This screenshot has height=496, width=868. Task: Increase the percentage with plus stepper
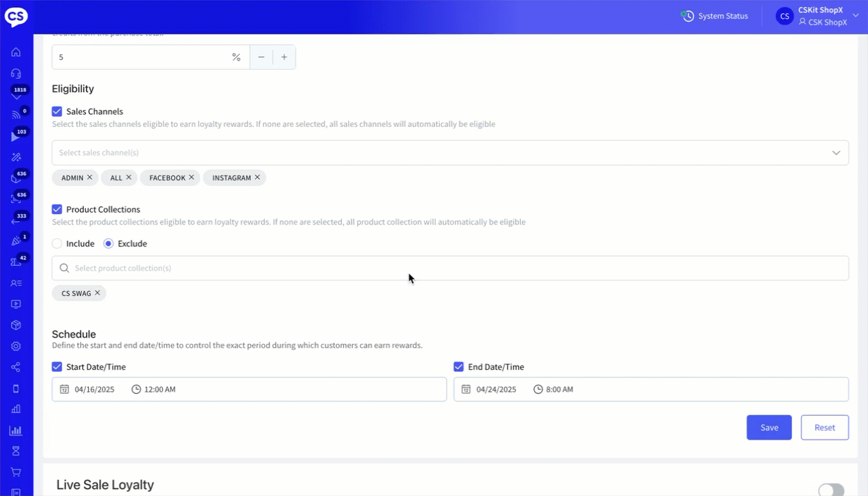coord(284,57)
